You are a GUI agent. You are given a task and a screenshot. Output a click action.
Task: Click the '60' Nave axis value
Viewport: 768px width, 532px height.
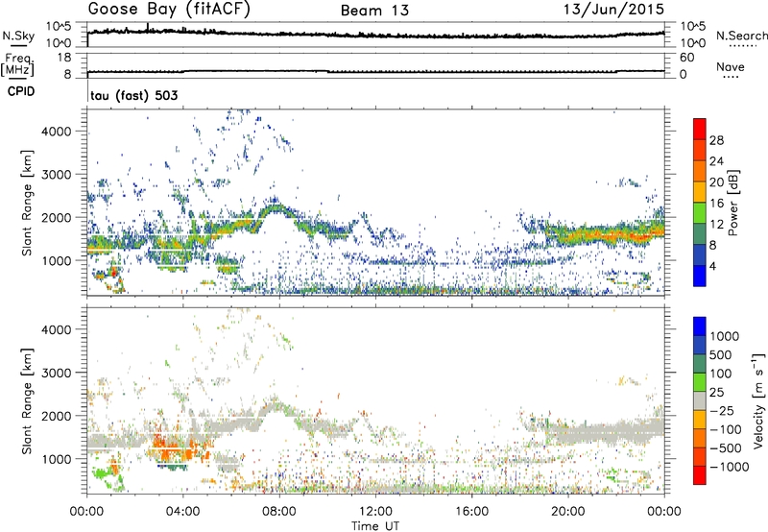pyautogui.click(x=686, y=58)
